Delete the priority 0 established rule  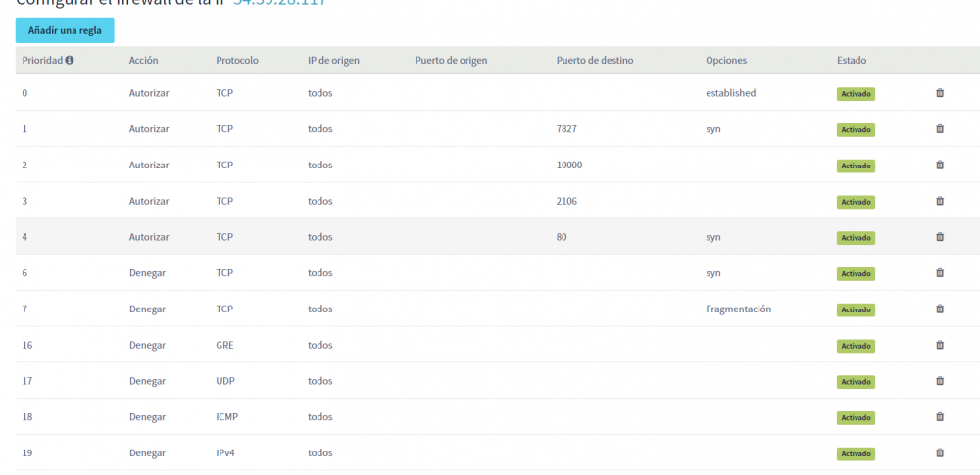coord(940,93)
